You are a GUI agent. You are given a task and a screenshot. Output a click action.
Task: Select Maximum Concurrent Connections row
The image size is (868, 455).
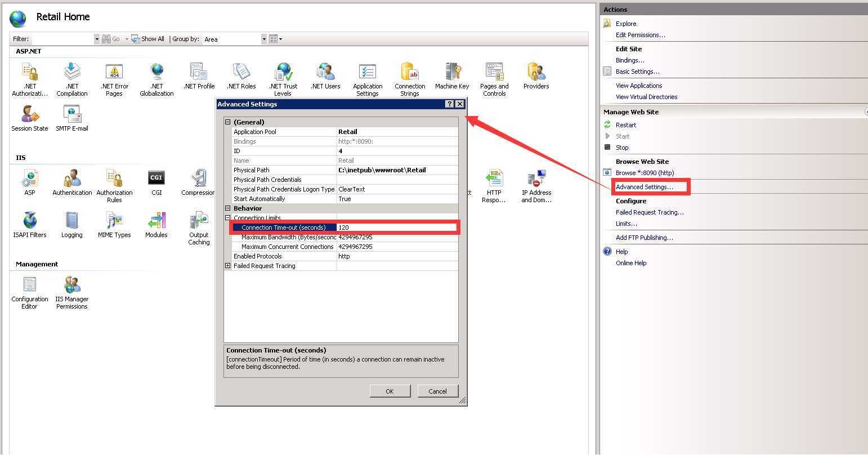click(x=341, y=247)
